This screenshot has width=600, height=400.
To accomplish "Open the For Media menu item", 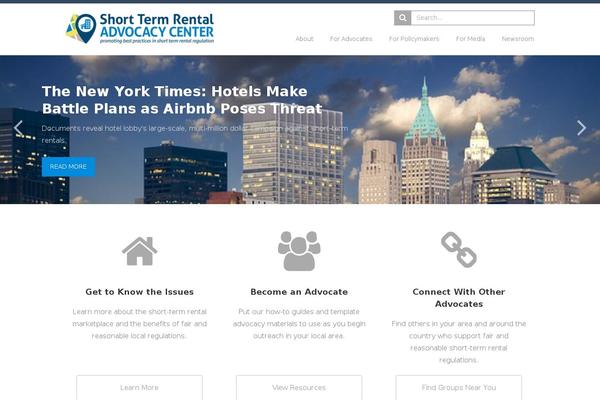I will coord(470,39).
